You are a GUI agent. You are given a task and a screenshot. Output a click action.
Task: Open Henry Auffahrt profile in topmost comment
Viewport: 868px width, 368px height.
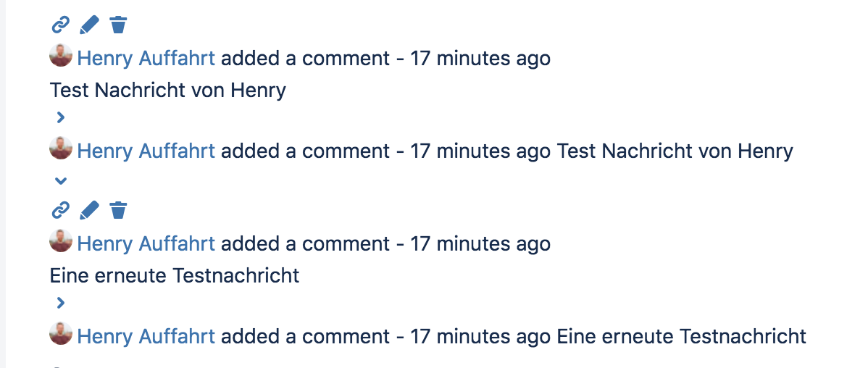146,58
